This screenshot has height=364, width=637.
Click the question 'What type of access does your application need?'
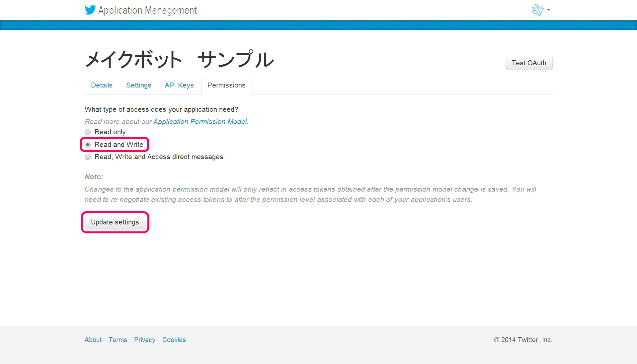point(161,109)
